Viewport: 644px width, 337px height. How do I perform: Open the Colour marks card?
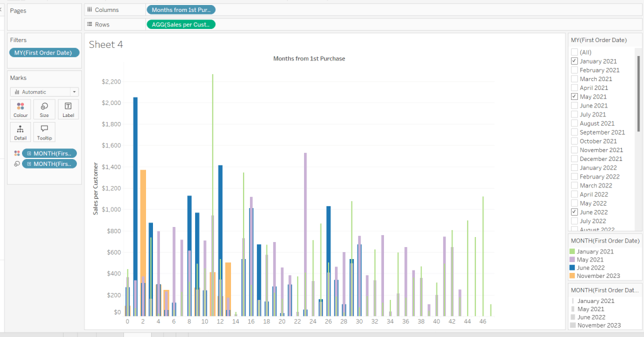click(x=21, y=109)
